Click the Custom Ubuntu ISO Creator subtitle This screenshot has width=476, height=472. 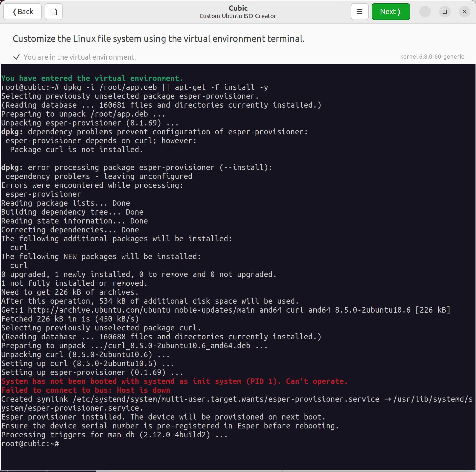click(238, 16)
